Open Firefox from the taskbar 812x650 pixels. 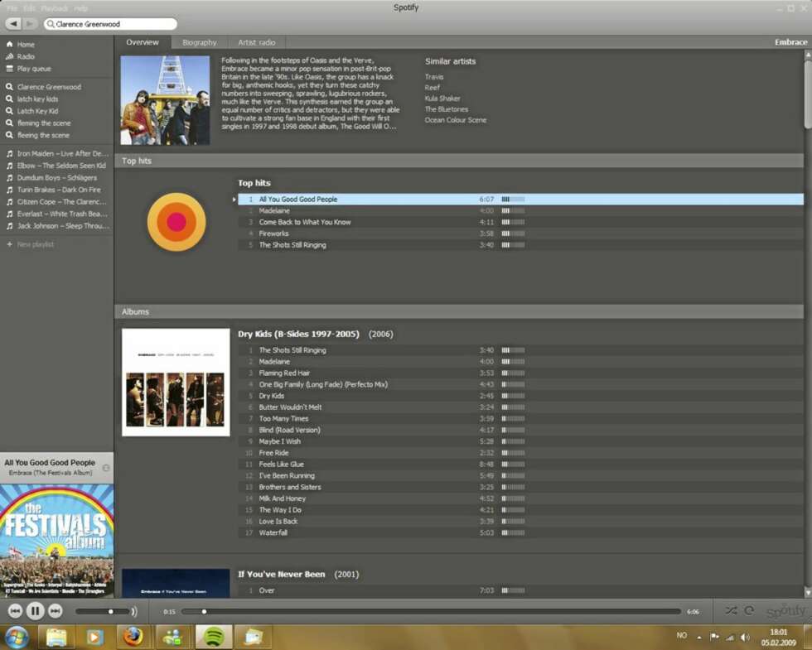[133, 637]
